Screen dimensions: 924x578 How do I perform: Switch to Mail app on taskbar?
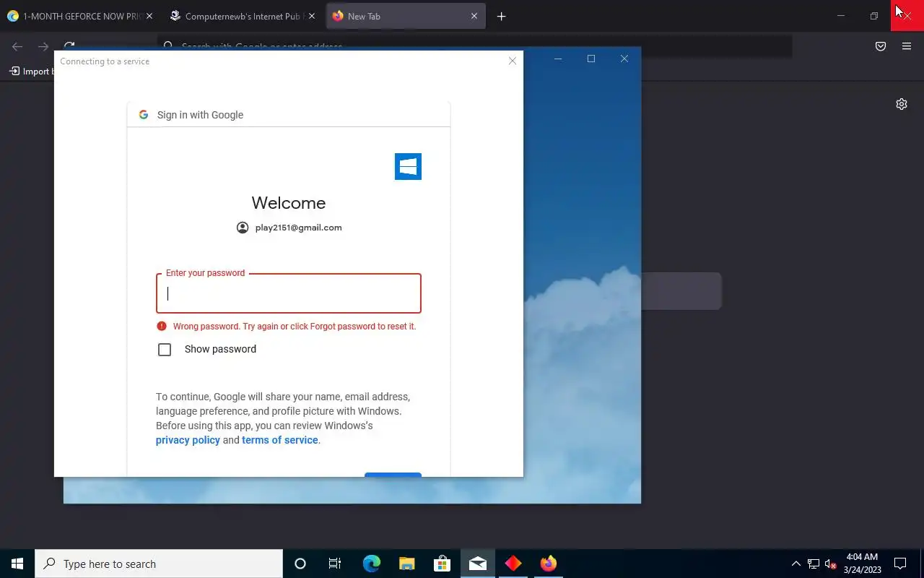coord(478,564)
